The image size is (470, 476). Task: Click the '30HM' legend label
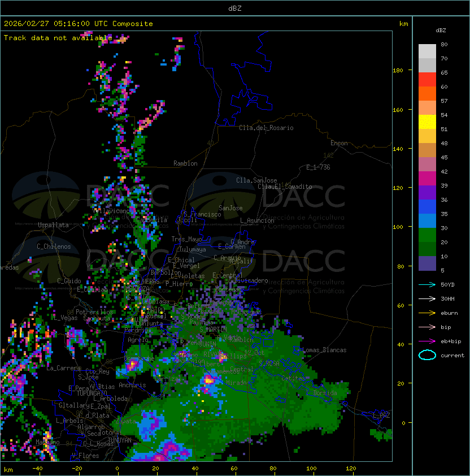[447, 299]
